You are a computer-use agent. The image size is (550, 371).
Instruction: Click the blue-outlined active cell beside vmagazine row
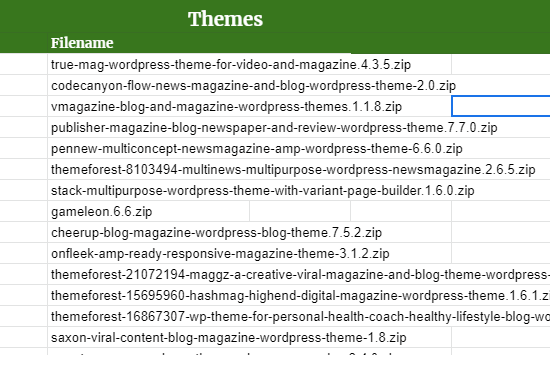[501, 106]
